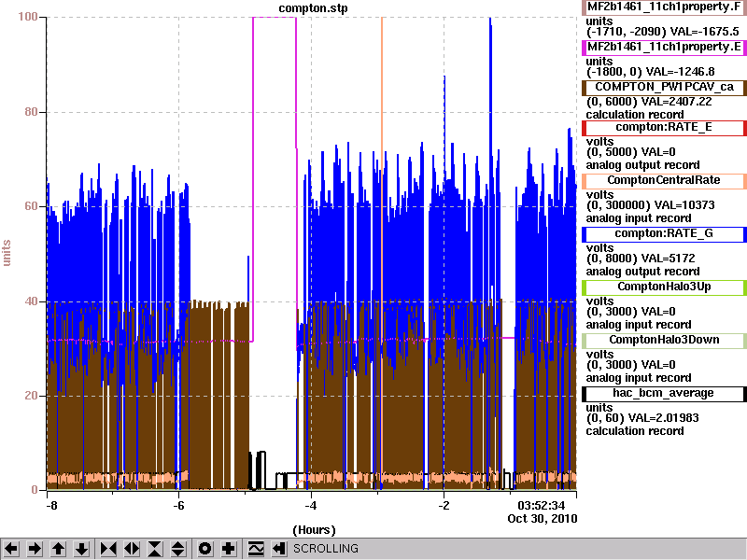The width and height of the screenshot is (747, 560).
Task: Click the x-axis tick label -2
Action: (x=444, y=505)
